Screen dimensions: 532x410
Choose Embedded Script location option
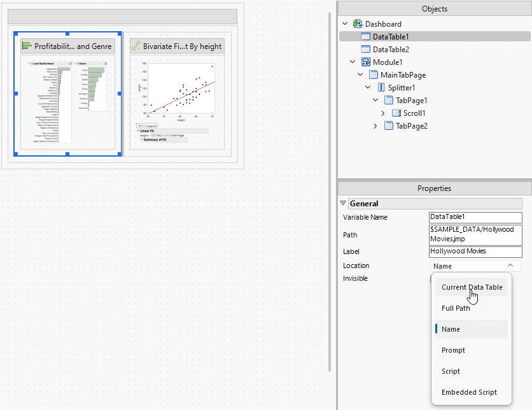[x=469, y=392]
